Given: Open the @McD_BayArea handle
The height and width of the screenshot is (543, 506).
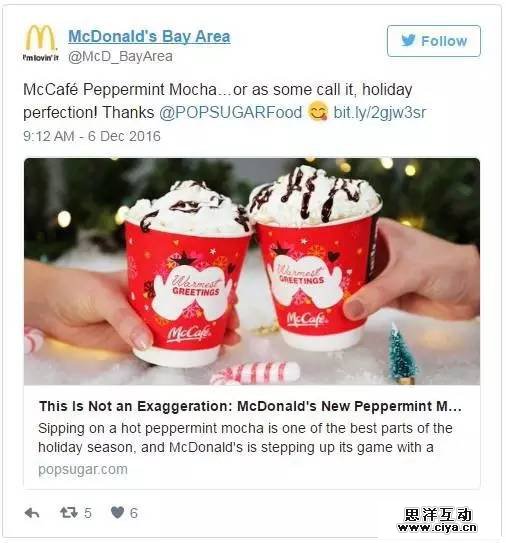Looking at the screenshot, I should (120, 56).
